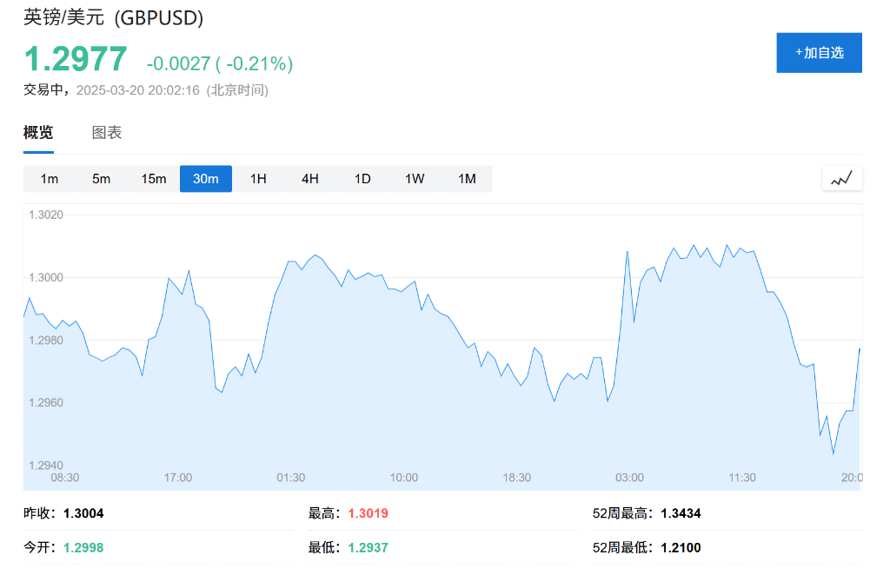Click the 最高 value 1.3019
Image resolution: width=890 pixels, height=588 pixels.
pos(368,513)
